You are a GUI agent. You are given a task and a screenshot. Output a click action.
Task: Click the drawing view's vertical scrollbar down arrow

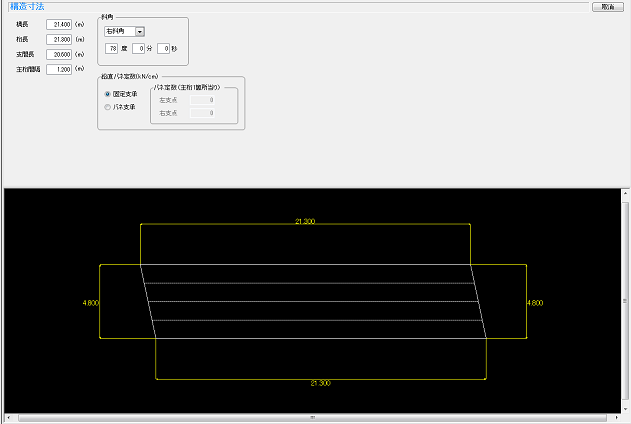coord(625,409)
